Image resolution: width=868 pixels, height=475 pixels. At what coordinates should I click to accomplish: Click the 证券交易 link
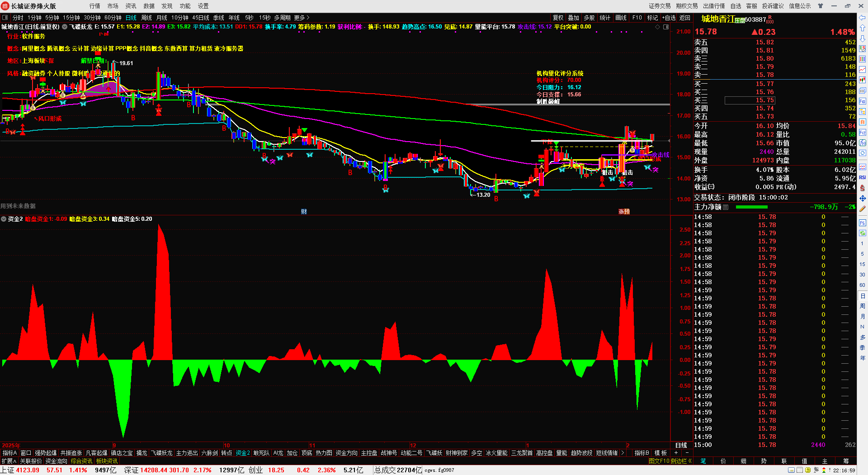[x=660, y=6]
